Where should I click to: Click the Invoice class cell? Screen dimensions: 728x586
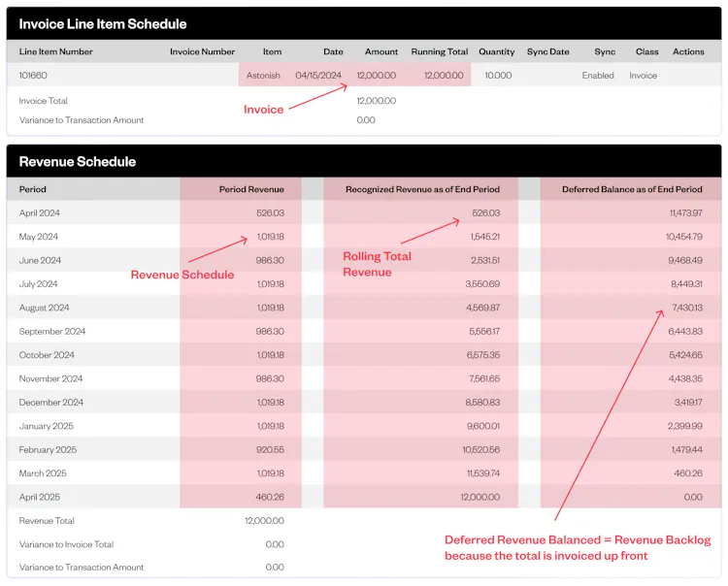643,75
